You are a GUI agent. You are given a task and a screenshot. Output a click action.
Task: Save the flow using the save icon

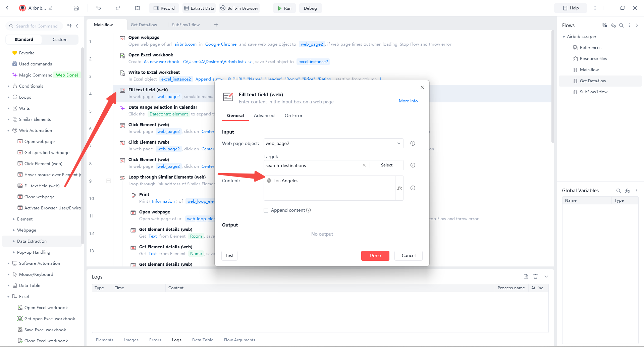[76, 8]
